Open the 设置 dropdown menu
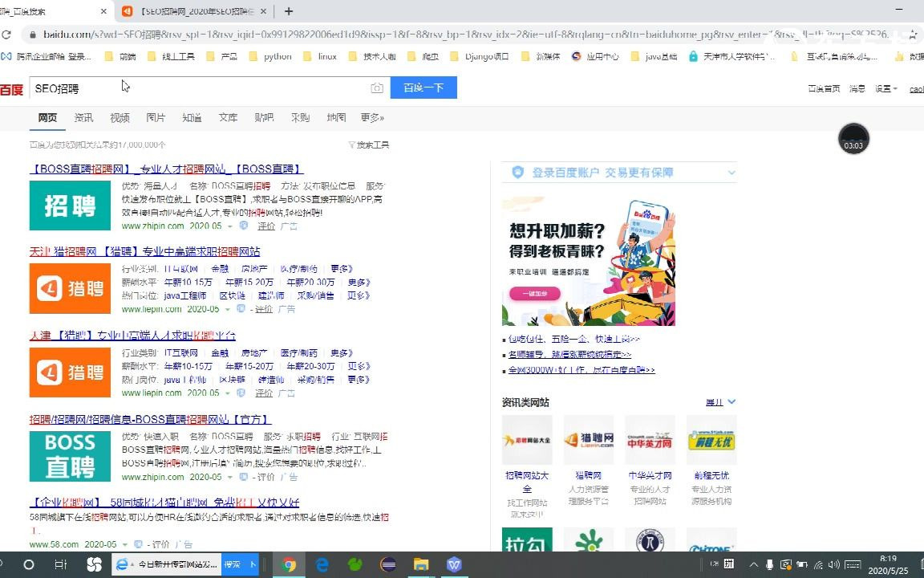 [887, 89]
